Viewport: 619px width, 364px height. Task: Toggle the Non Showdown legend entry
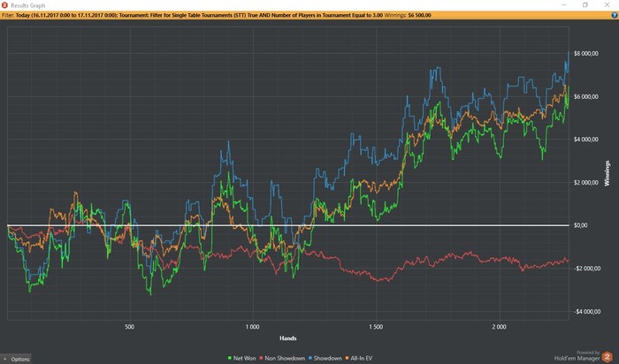click(282, 358)
